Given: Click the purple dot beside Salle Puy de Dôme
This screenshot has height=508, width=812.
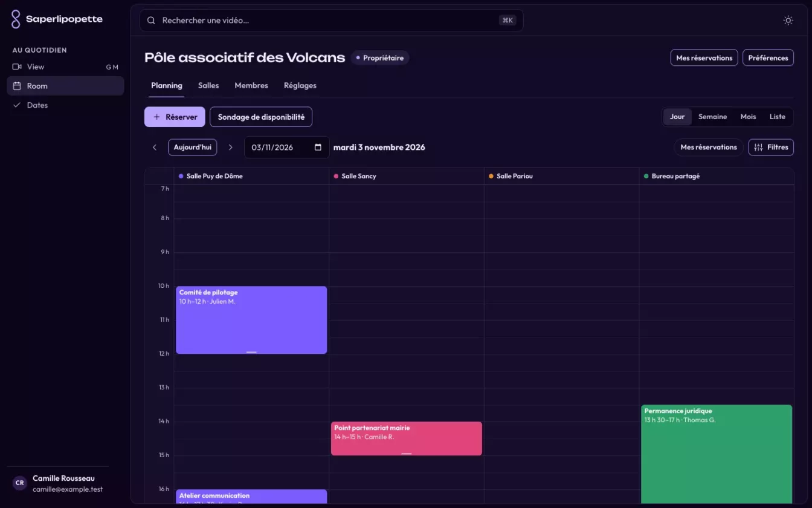Looking at the screenshot, I should point(181,176).
